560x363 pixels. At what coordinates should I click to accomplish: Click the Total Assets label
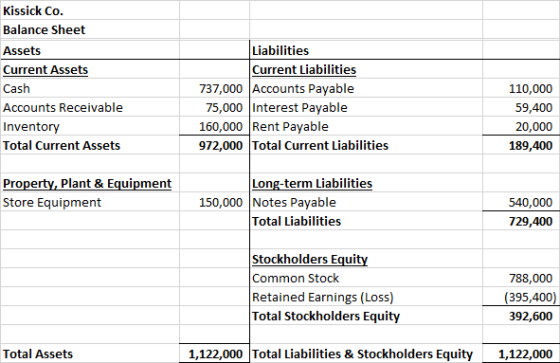(38, 354)
